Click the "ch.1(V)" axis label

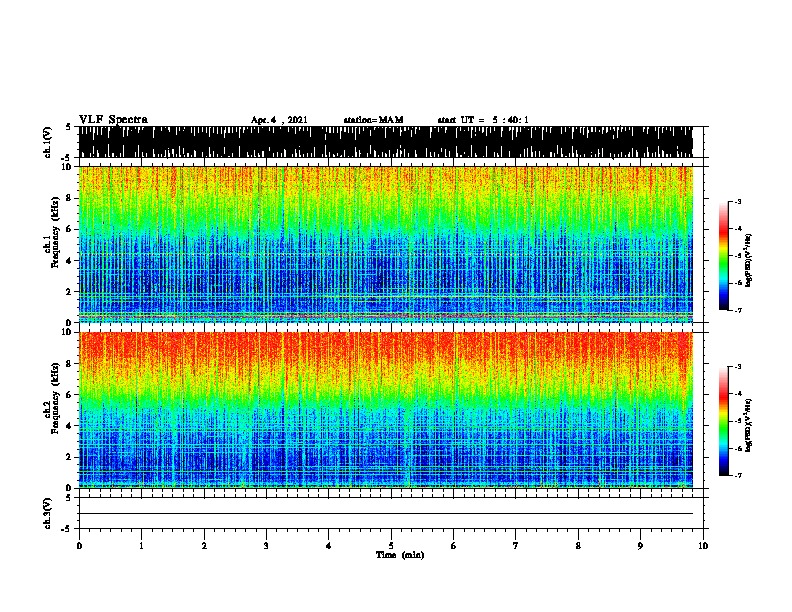48,142
